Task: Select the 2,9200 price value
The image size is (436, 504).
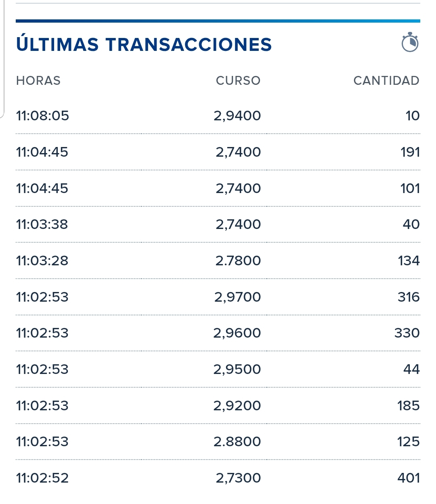Action: point(237,406)
